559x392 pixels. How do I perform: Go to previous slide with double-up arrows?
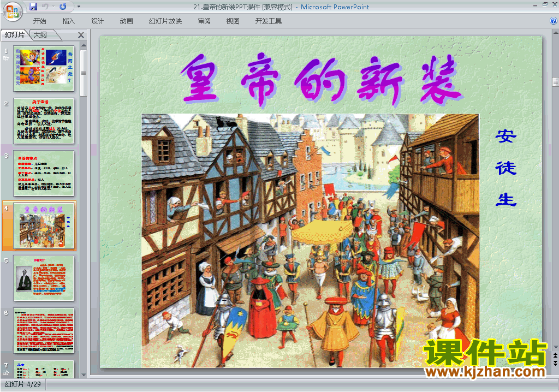(555, 355)
